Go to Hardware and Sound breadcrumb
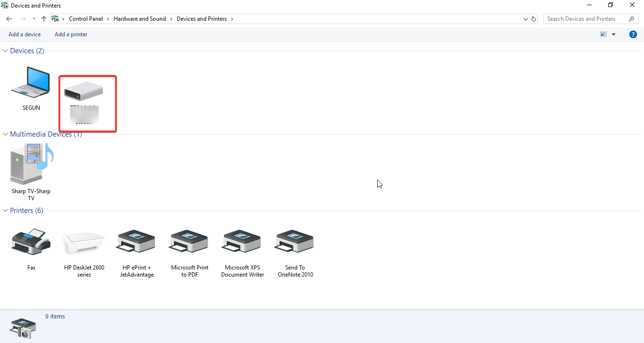Viewport: 644px width, 343px height. (140, 19)
